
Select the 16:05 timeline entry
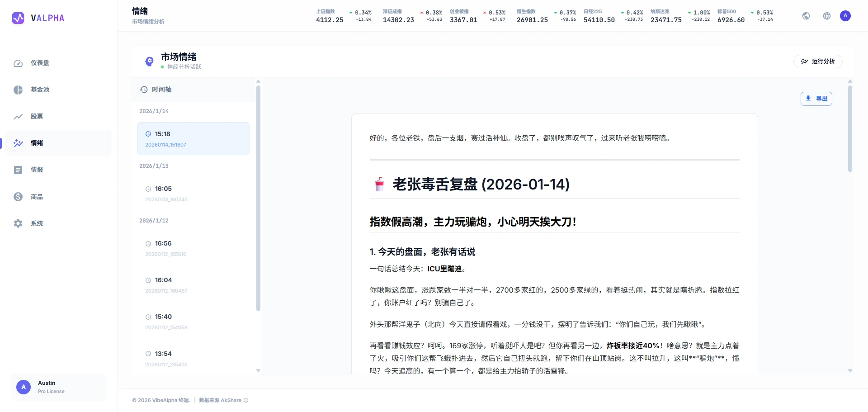coord(193,194)
